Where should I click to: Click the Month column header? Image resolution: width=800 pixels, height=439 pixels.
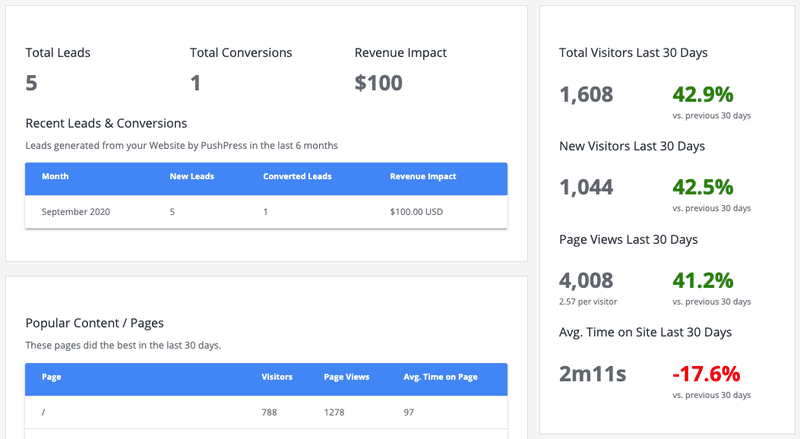[x=55, y=177]
